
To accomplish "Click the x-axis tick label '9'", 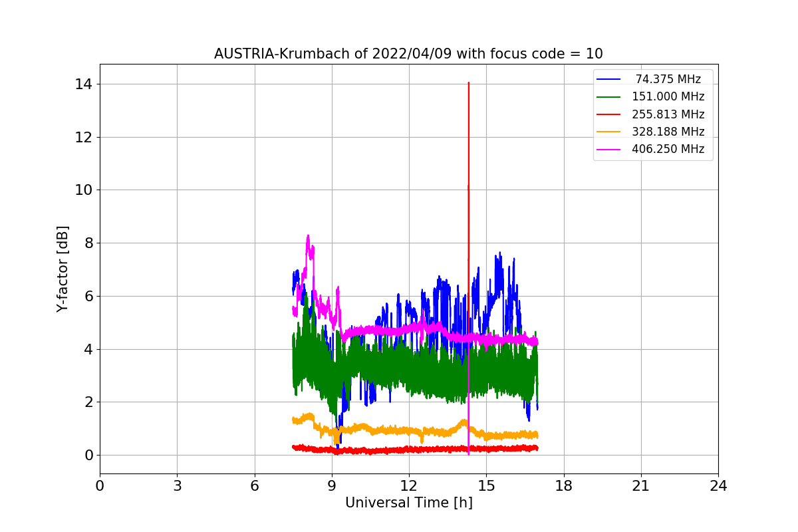I will click(332, 486).
